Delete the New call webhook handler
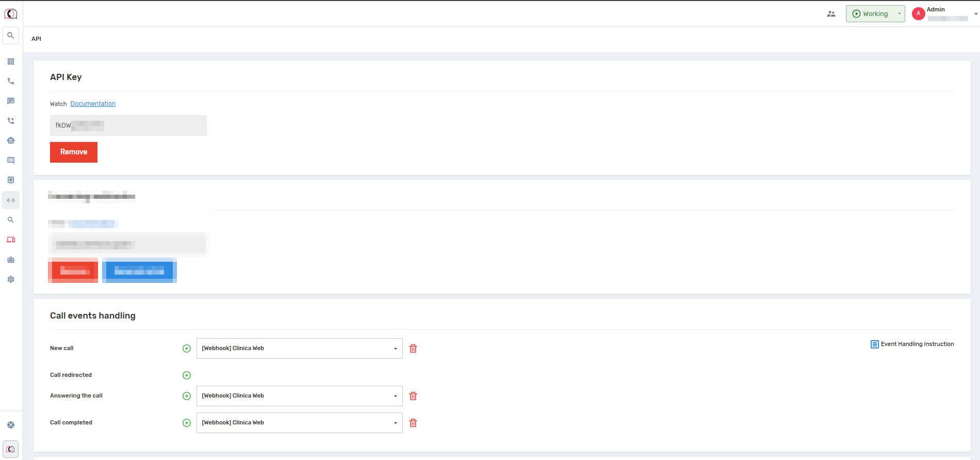The height and width of the screenshot is (460, 980). (x=413, y=348)
